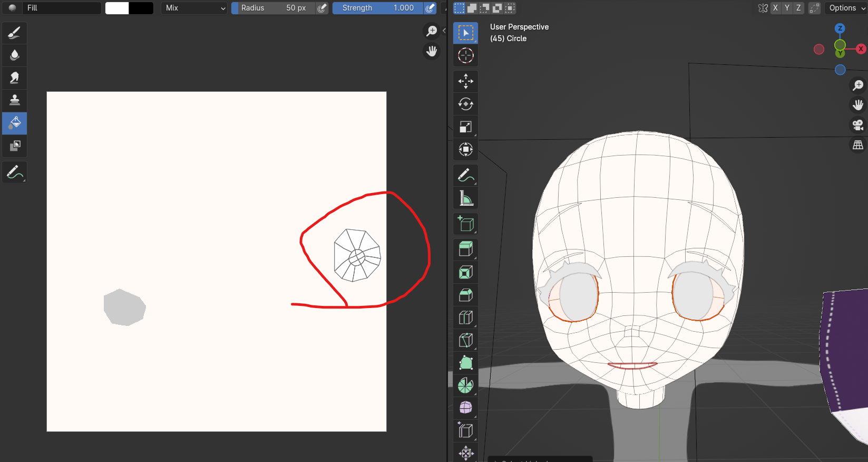
Task: Select the Soften tool in image editor
Action: click(15, 55)
